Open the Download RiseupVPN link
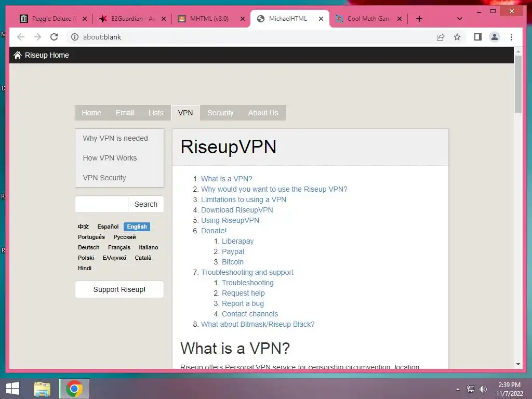 pos(237,210)
